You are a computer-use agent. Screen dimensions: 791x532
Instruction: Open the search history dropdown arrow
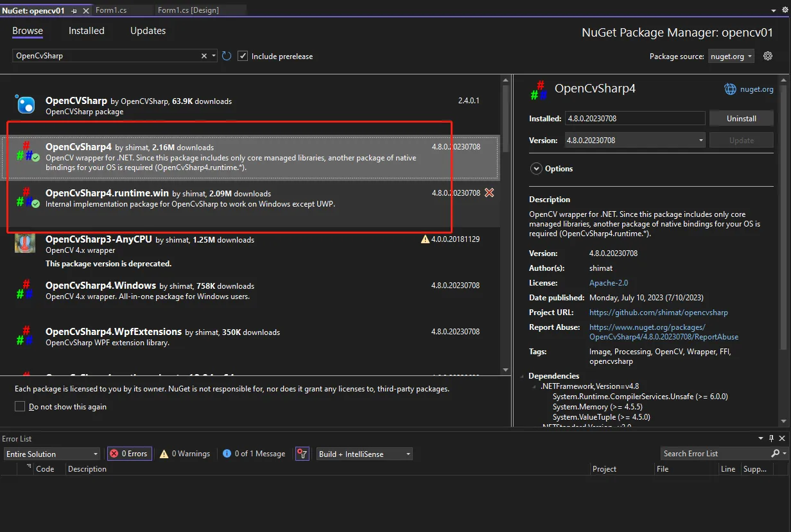click(x=214, y=56)
